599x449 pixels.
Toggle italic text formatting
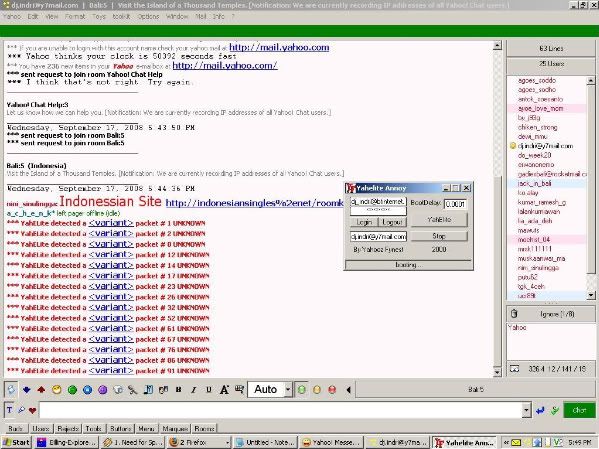[x=194, y=390]
